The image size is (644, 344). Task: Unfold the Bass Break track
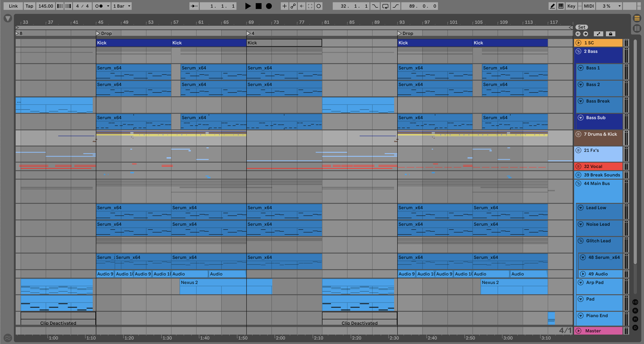coord(581,101)
